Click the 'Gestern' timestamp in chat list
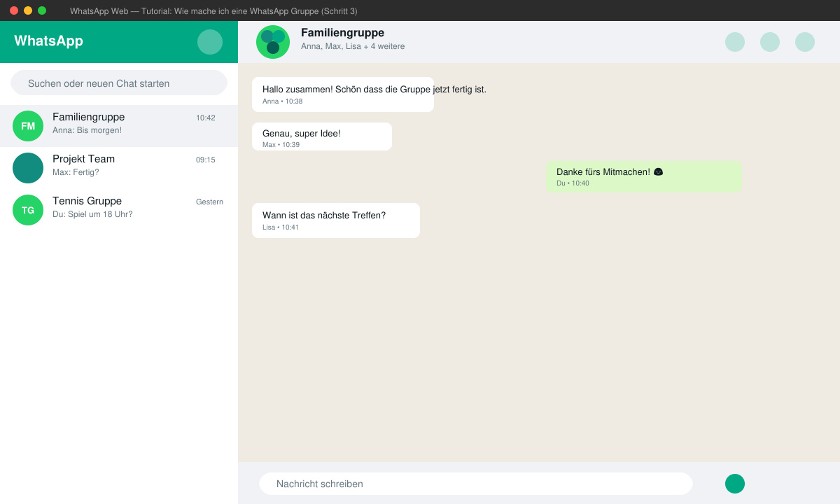 click(x=209, y=202)
